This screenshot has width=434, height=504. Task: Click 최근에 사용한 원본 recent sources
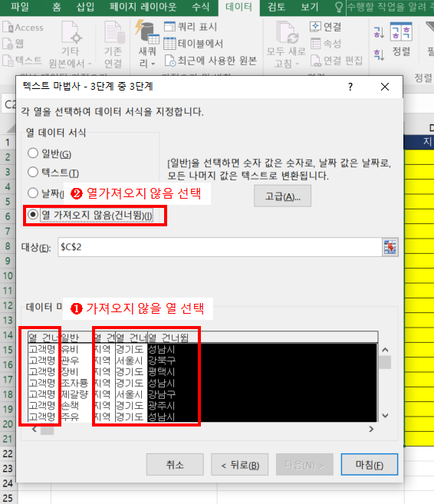pos(211,61)
